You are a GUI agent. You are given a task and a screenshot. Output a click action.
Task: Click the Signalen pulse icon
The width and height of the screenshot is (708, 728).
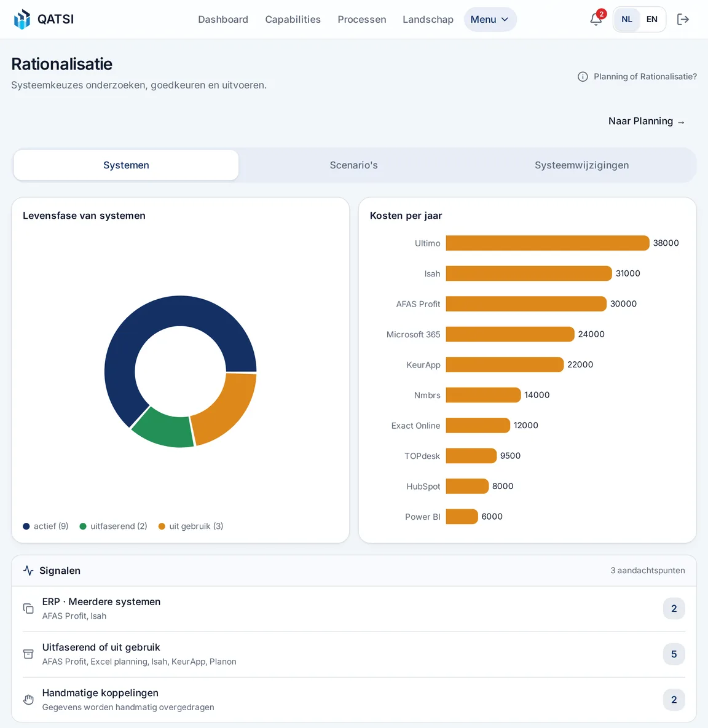click(x=28, y=571)
